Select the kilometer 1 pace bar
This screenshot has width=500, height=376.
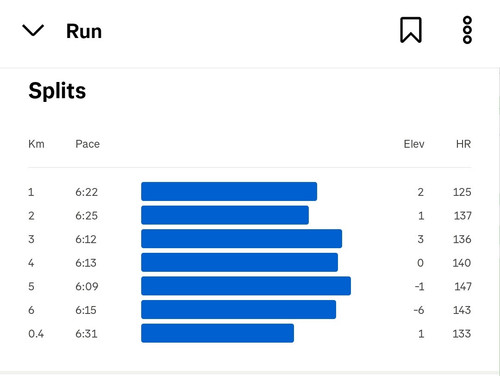tap(229, 191)
